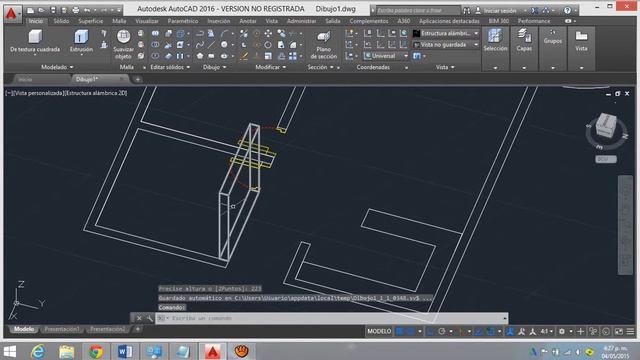Expand the Editar sólidos panel
The image size is (640, 360).
point(170,67)
